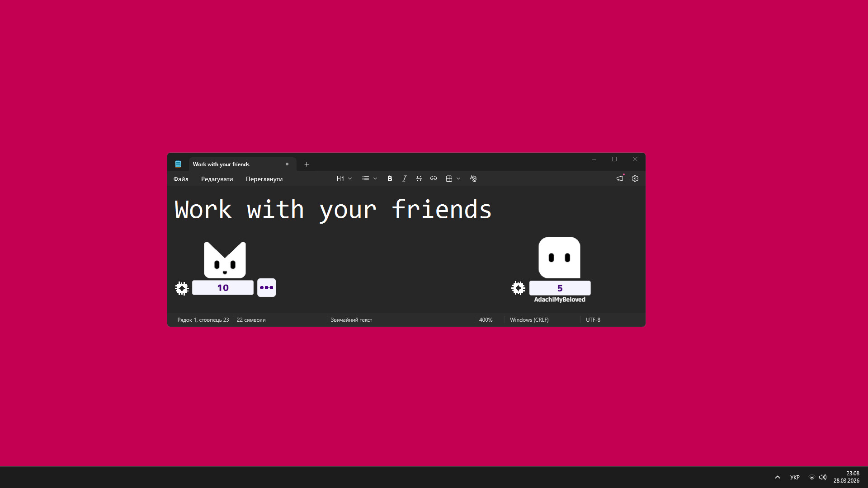Click the gear icon beside score 10
This screenshot has height=488, width=868.
tap(182, 288)
